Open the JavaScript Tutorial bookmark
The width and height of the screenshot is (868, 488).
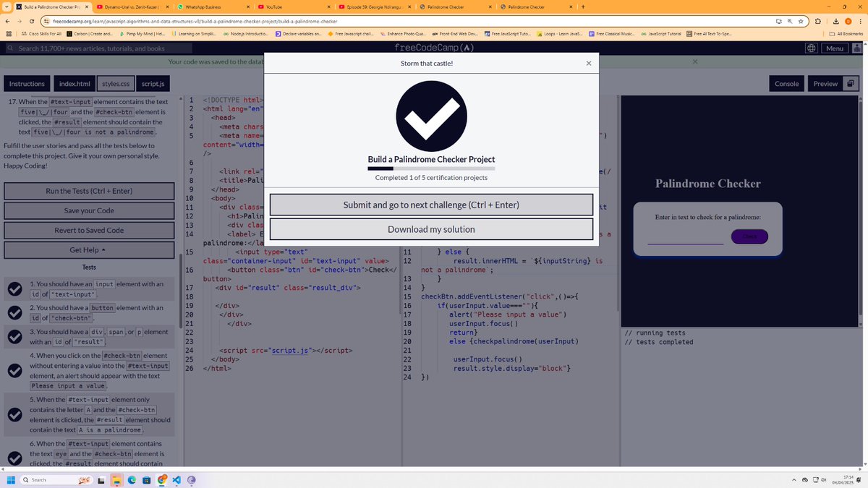660,34
